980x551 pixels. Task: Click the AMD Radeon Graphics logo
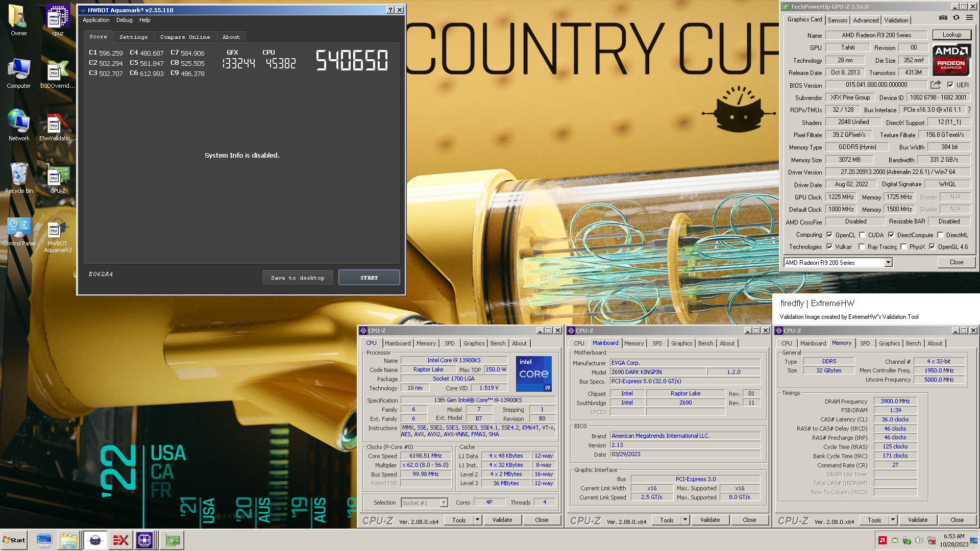click(x=951, y=59)
